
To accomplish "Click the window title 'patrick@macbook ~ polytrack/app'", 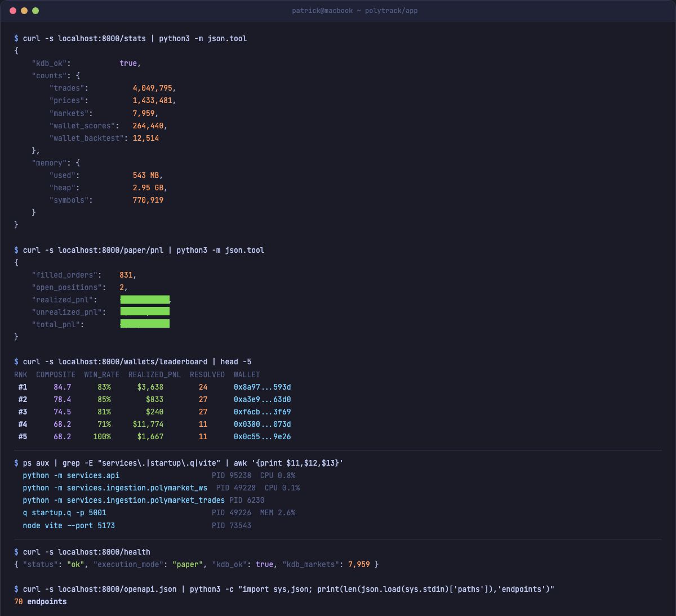I will point(355,11).
